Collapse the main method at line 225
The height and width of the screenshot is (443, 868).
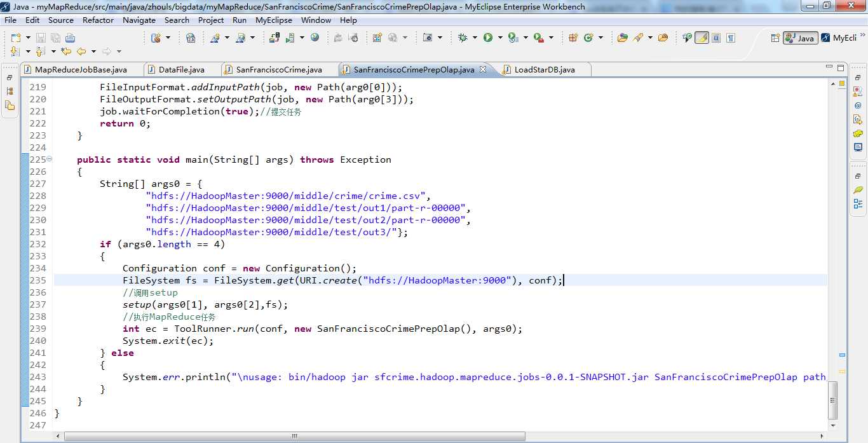(x=50, y=159)
